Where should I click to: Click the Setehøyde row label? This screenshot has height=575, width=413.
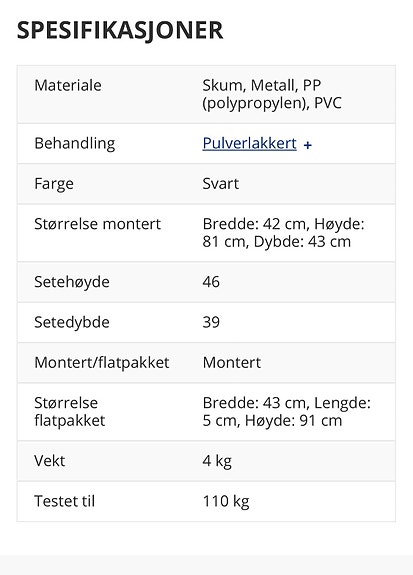coord(72,282)
